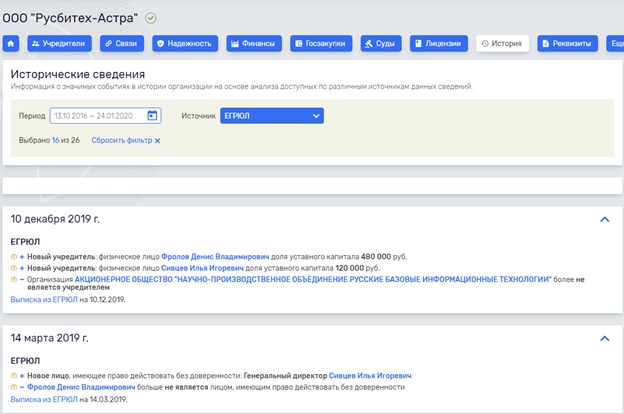Click the info icon beside Сивцев founder entry
Screen dimensions: 624x414
(14, 268)
